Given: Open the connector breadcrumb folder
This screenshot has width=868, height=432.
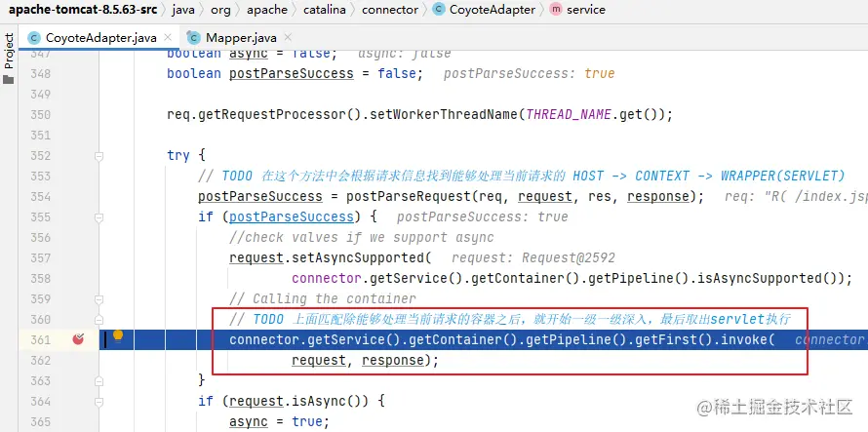Looking at the screenshot, I should 390,10.
